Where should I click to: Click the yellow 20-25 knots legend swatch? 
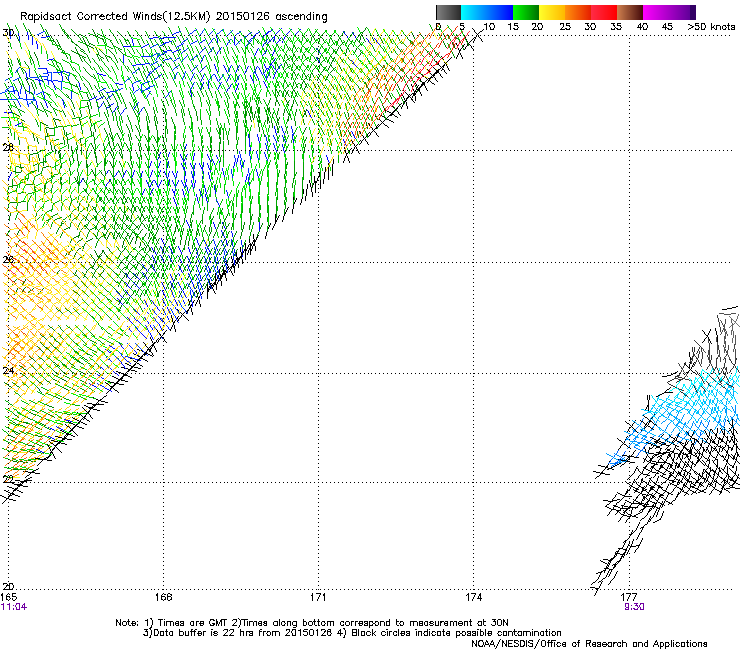pos(552,12)
